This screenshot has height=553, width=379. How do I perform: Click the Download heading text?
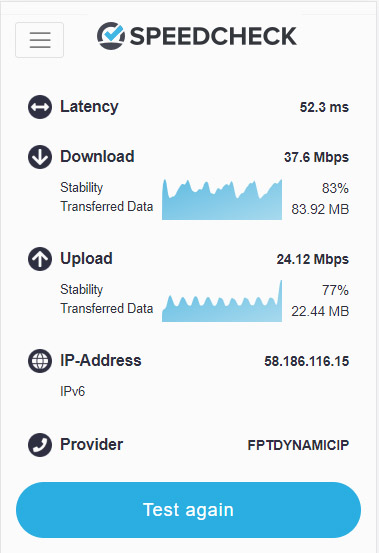pos(97,157)
